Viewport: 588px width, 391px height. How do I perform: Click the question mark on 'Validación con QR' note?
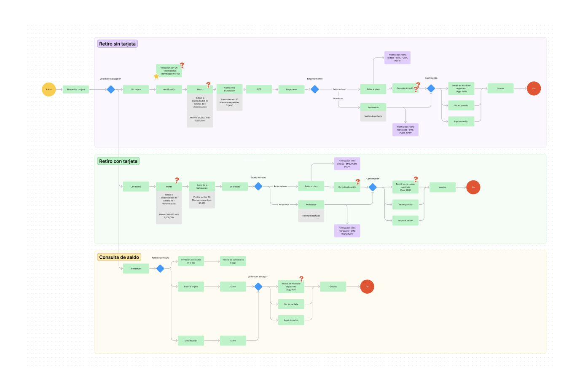click(182, 65)
